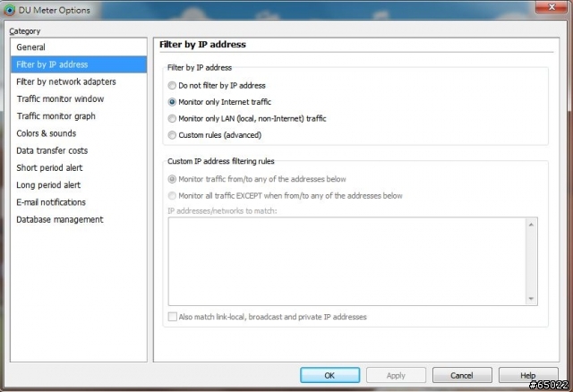This screenshot has width=573, height=392.
Task: Select Filter by IP address category
Action: 79,64
